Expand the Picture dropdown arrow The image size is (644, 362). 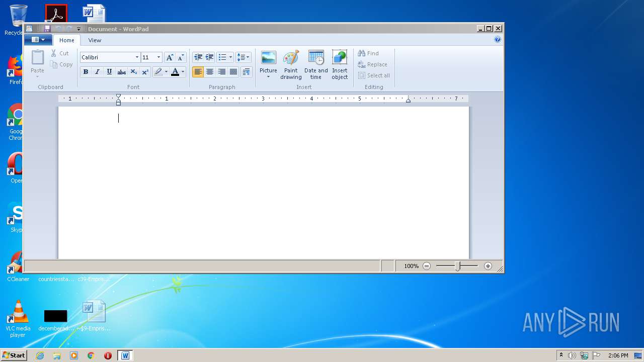(x=268, y=77)
